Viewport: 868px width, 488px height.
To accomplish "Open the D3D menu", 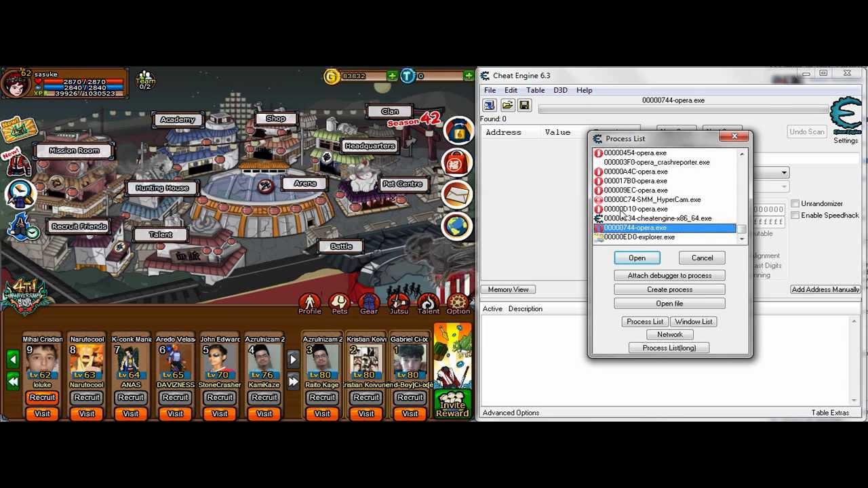I will 560,90.
